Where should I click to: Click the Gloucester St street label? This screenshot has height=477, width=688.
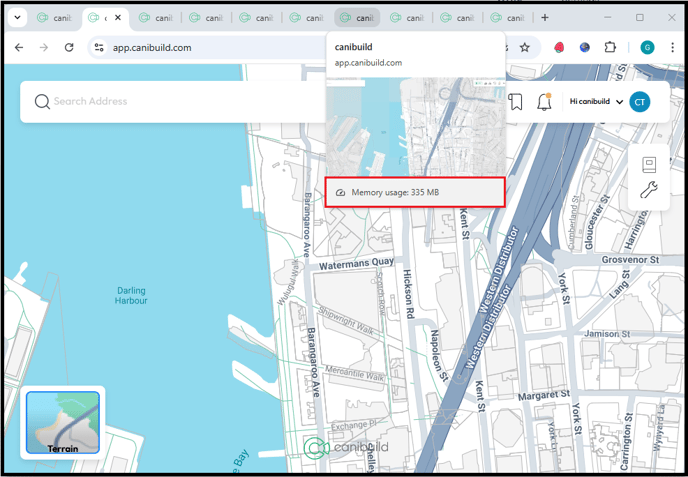597,222
